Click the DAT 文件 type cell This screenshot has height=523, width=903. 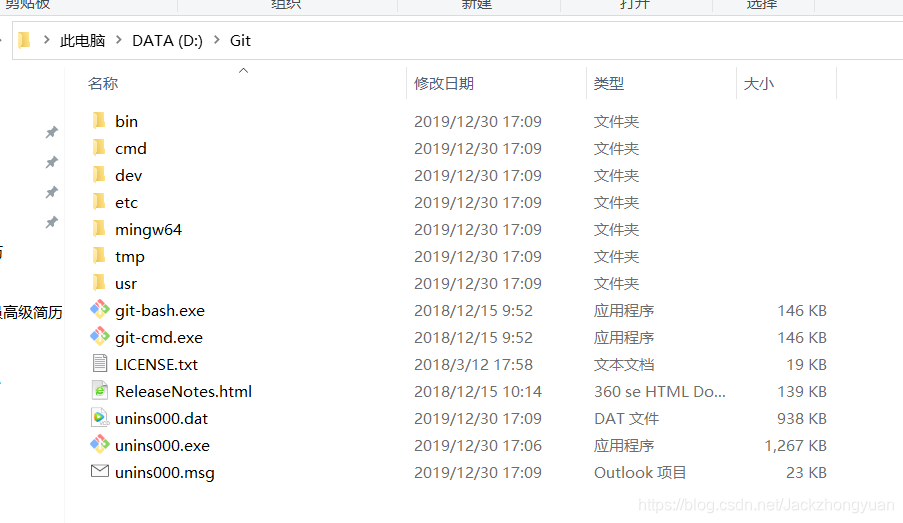point(627,419)
